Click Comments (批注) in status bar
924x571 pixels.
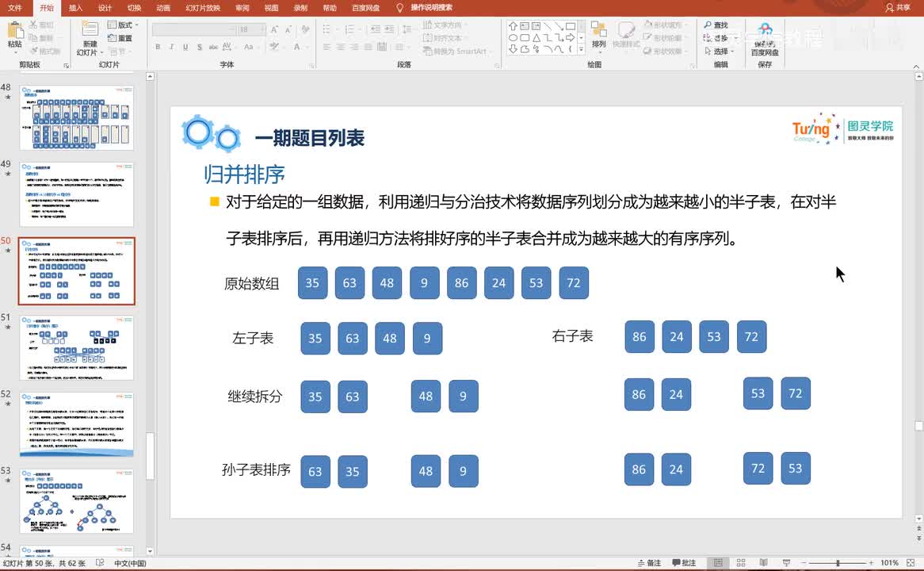click(x=684, y=563)
